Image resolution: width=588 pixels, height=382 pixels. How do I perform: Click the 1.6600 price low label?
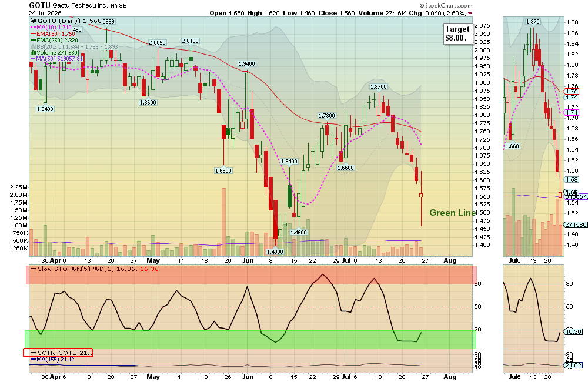pos(345,167)
